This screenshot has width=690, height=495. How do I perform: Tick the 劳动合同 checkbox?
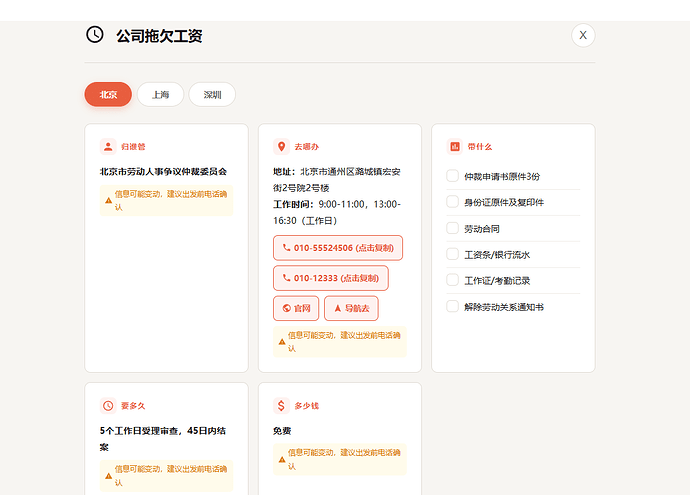452,228
